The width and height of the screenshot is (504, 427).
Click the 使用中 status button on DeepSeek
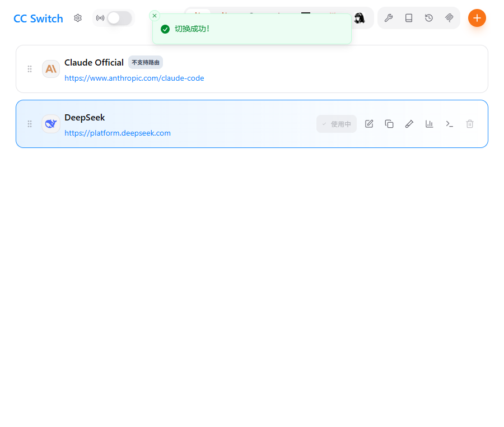point(337,124)
